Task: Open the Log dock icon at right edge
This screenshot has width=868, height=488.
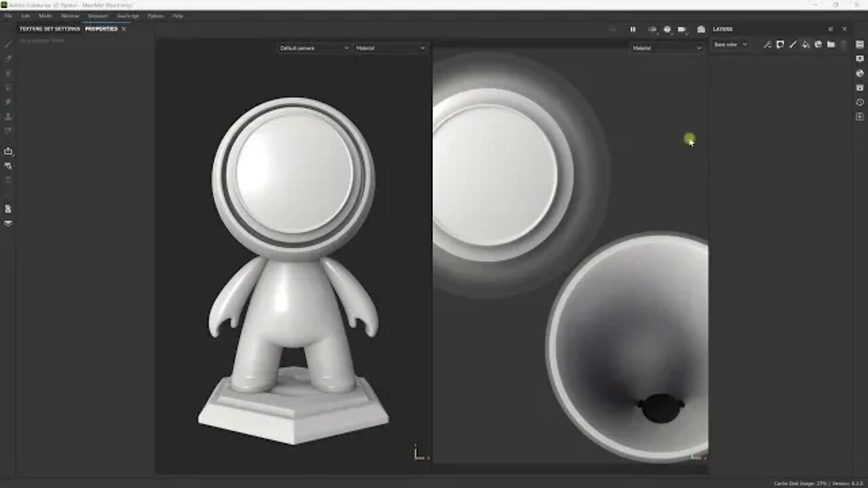Action: click(860, 117)
